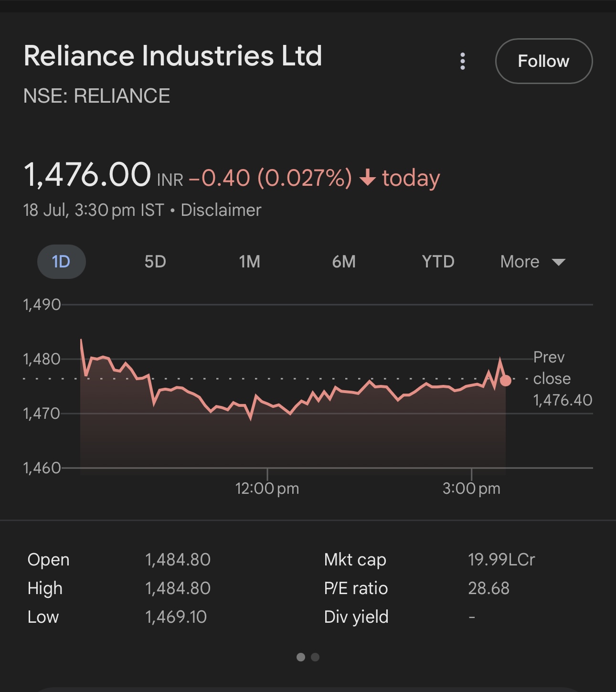
Task: Select the 1D chart range tab
Action: tap(62, 262)
